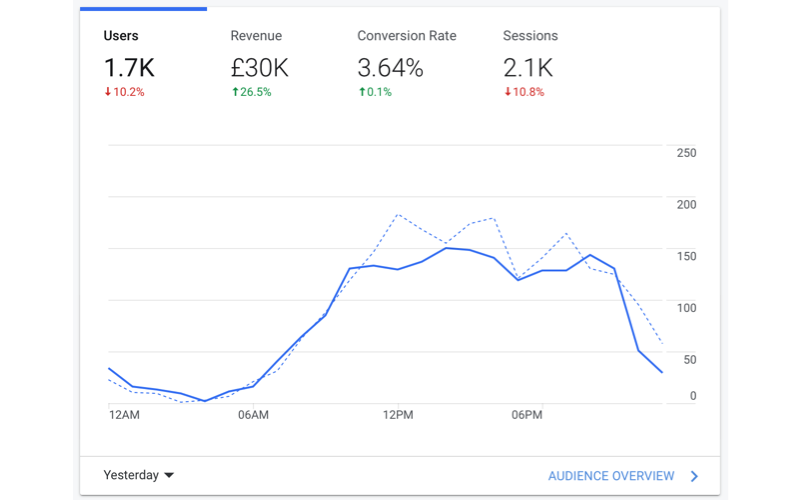Click the red down arrow under Sessions

[507, 92]
